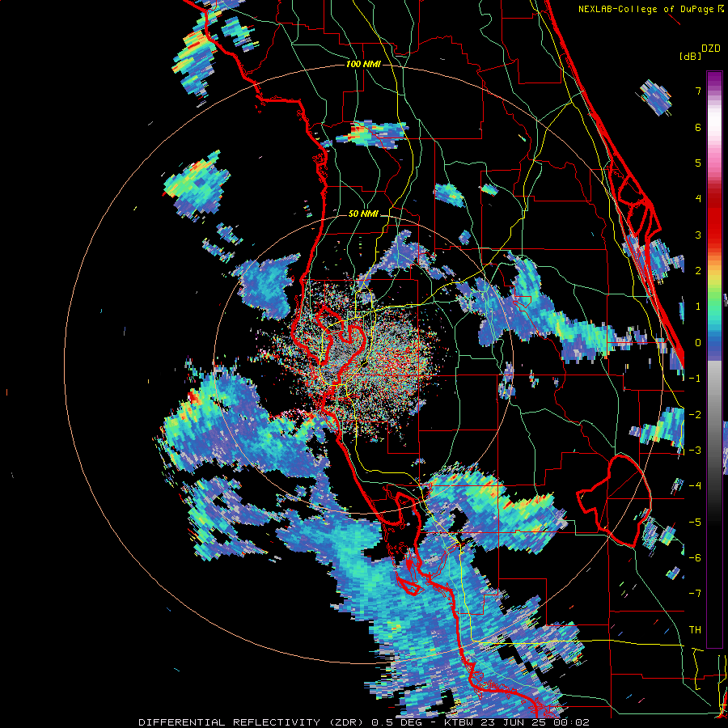Click the -2 value on color scale
This screenshot has width=728, height=728.
(695, 414)
